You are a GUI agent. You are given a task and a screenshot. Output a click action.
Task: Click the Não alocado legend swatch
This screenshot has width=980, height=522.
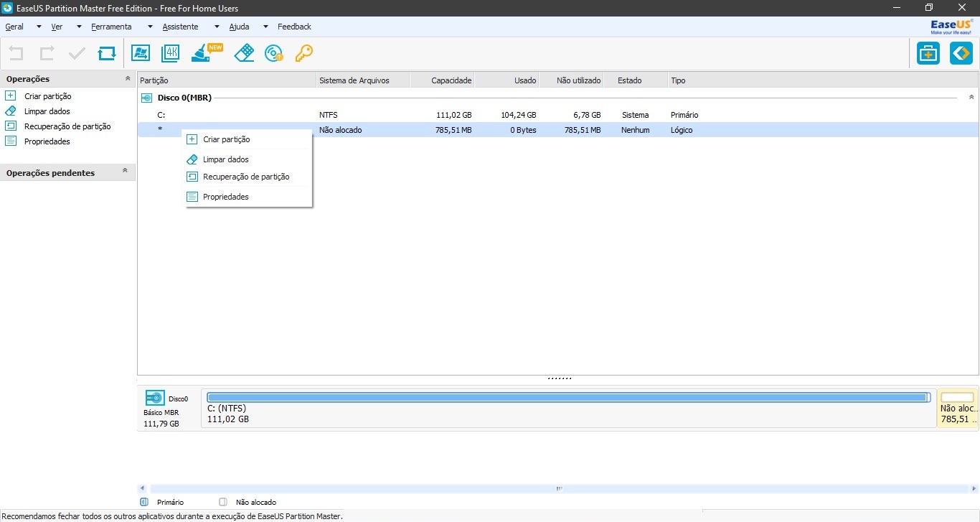223,502
